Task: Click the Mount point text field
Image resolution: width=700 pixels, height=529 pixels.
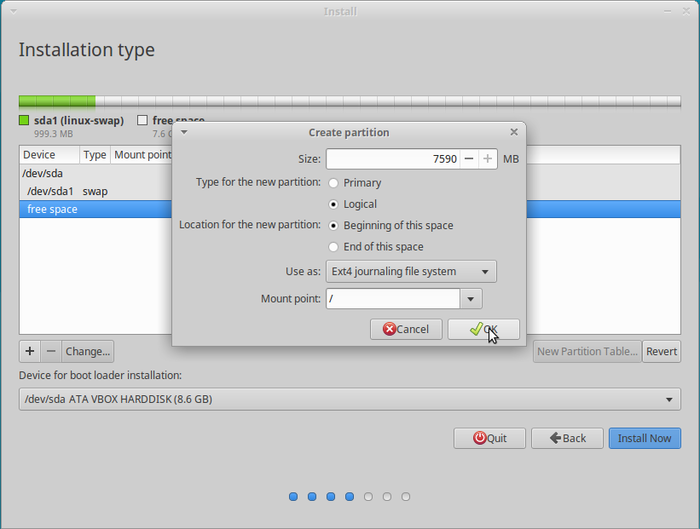Action: pos(393,299)
